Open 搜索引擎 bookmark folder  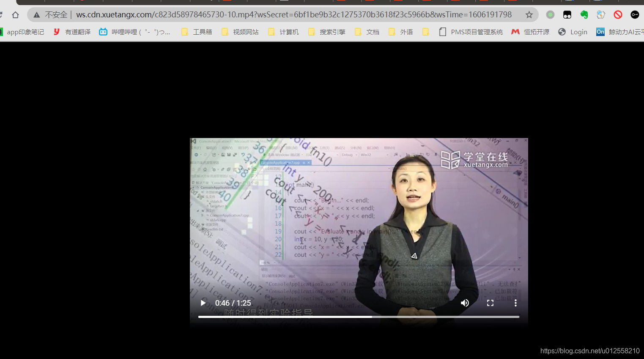[x=327, y=32]
